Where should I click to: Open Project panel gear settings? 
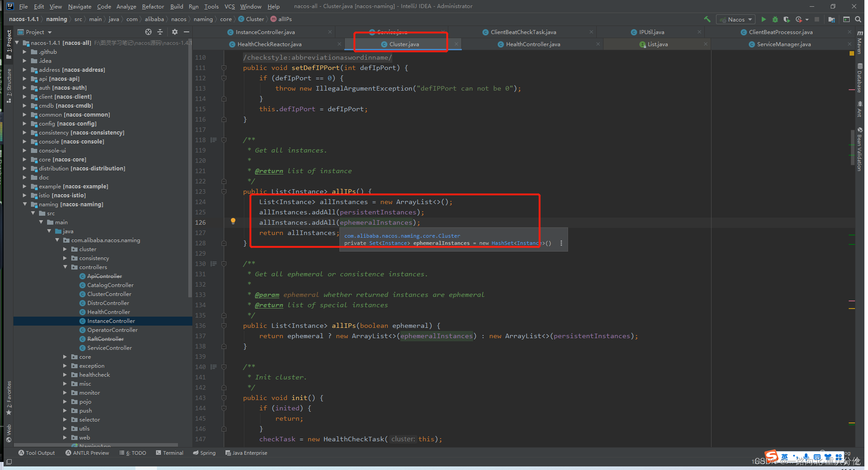pyautogui.click(x=175, y=32)
